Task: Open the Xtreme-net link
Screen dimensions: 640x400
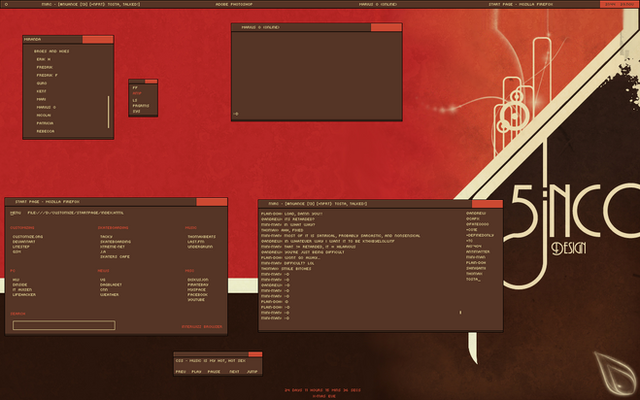Action: click(x=113, y=247)
